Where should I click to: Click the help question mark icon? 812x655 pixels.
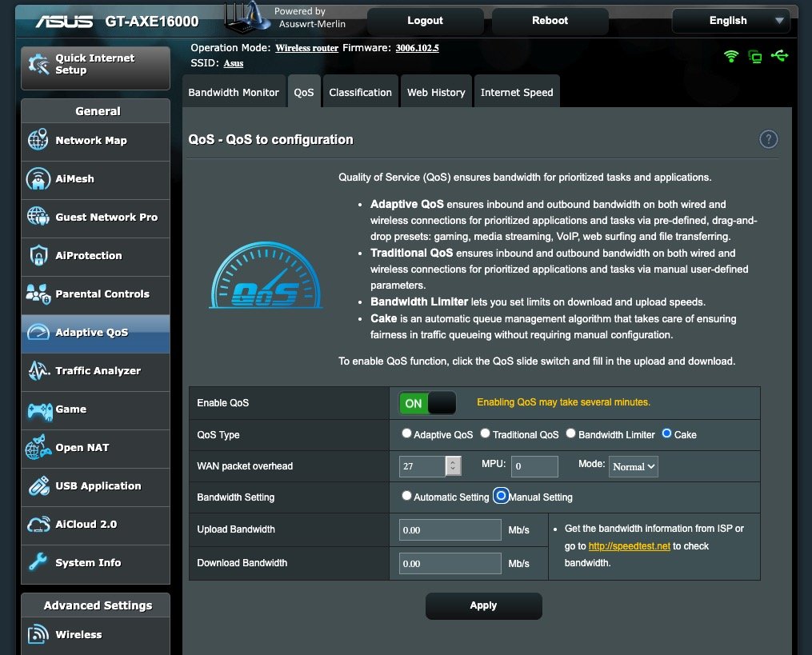(x=768, y=139)
